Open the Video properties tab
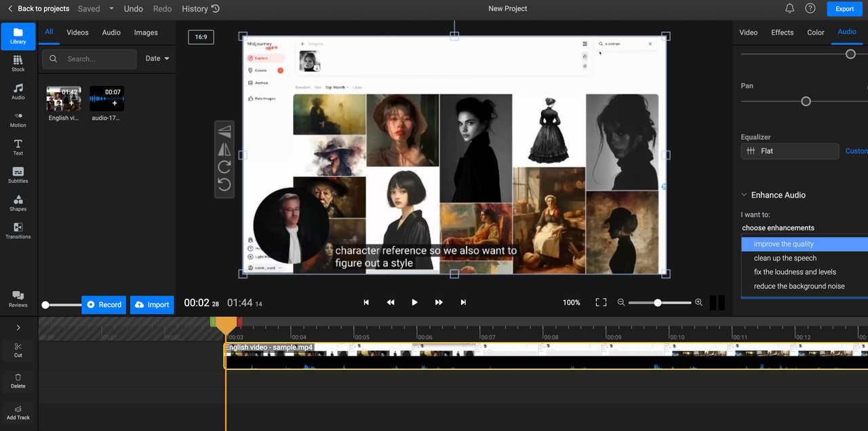The width and height of the screenshot is (868, 431). pos(748,32)
